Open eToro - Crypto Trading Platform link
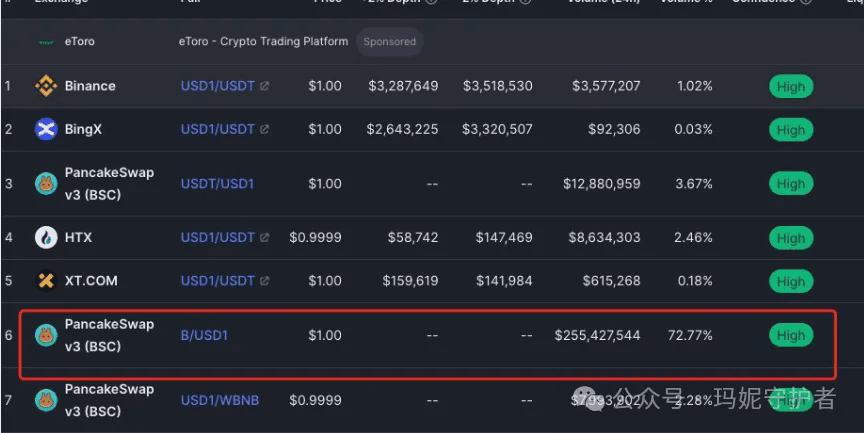Screen dimensions: 864x433 263,41
